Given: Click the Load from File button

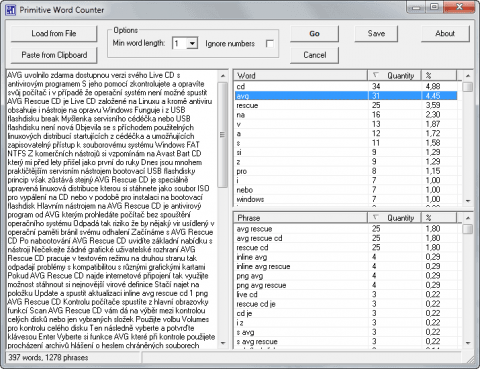Looking at the screenshot, I should (x=54, y=34).
